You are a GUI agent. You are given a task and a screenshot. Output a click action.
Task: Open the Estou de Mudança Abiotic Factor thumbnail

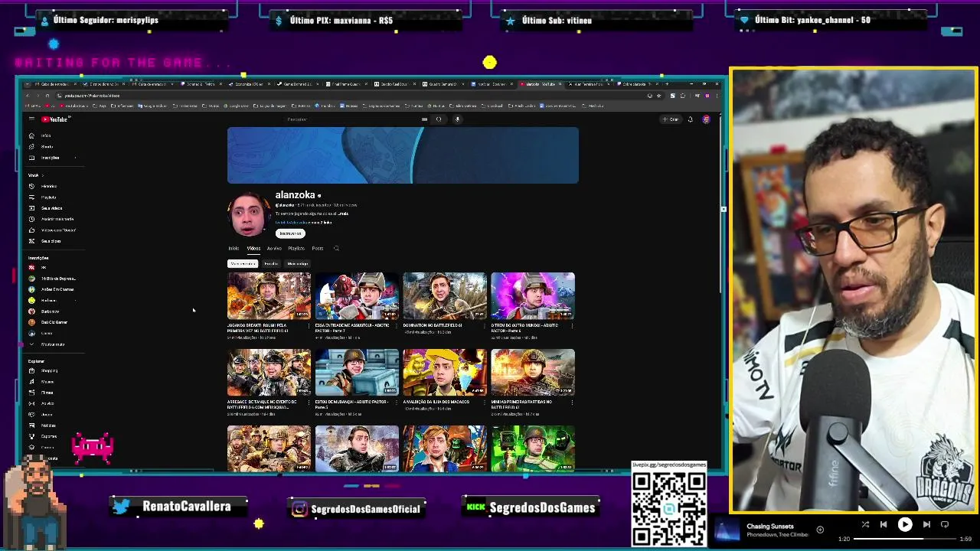click(357, 372)
